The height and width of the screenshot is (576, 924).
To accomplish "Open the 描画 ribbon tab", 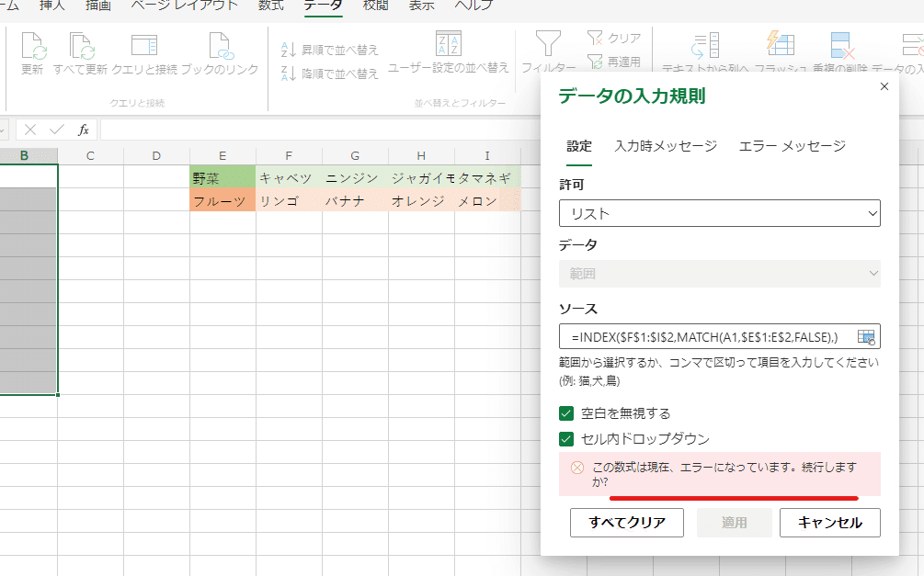I will 97,6.
